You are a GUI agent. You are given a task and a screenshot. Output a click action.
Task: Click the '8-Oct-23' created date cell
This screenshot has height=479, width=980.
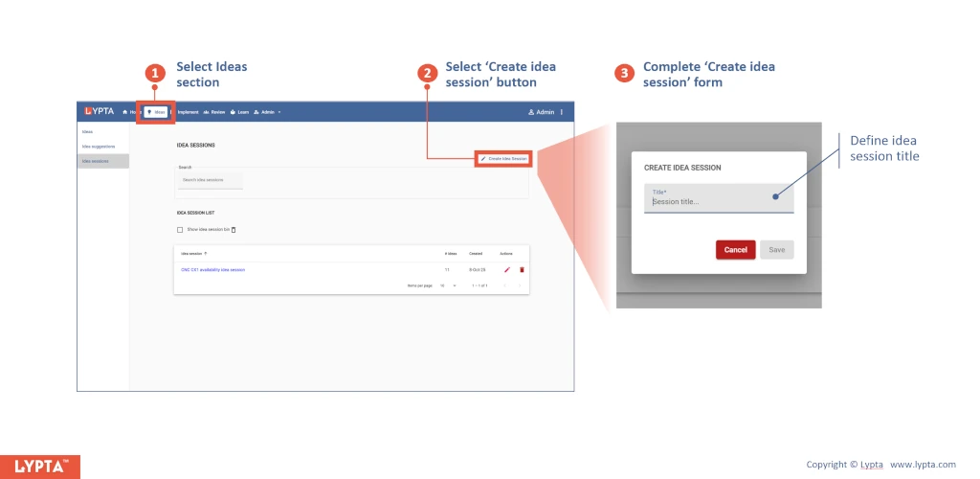pos(478,269)
